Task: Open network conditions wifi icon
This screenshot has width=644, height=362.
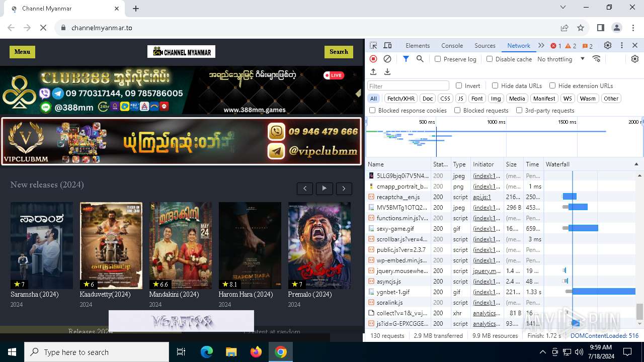Action: click(597, 59)
